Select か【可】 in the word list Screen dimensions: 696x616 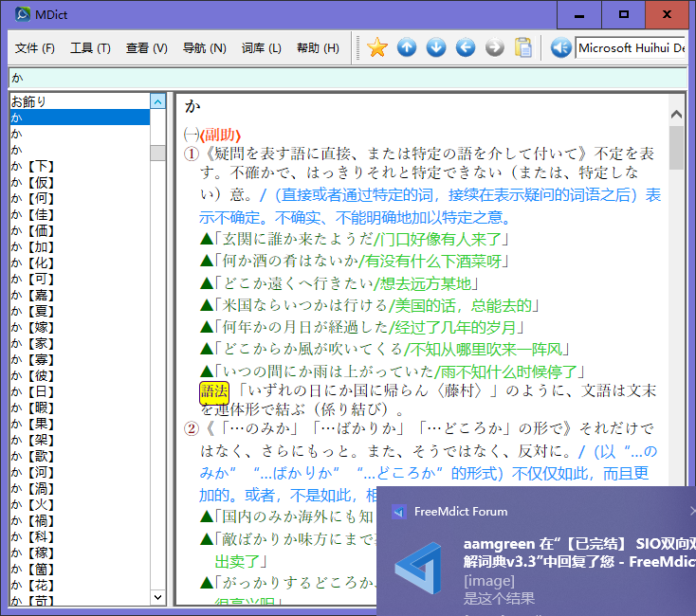click(80, 279)
